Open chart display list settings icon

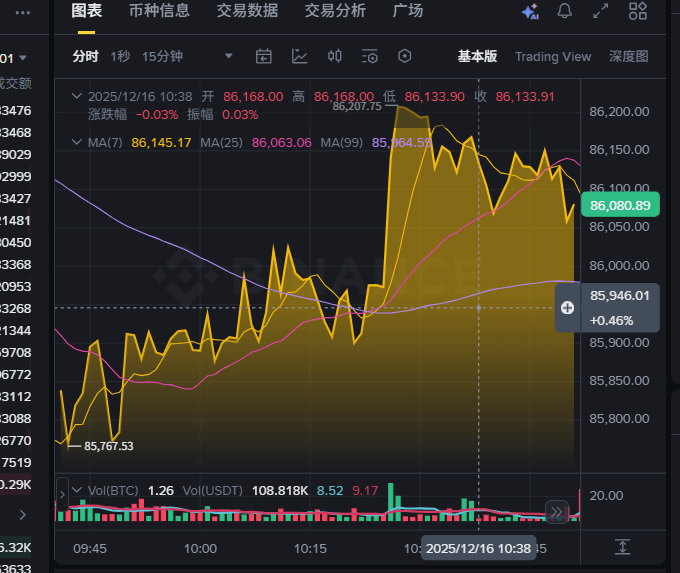(x=369, y=56)
